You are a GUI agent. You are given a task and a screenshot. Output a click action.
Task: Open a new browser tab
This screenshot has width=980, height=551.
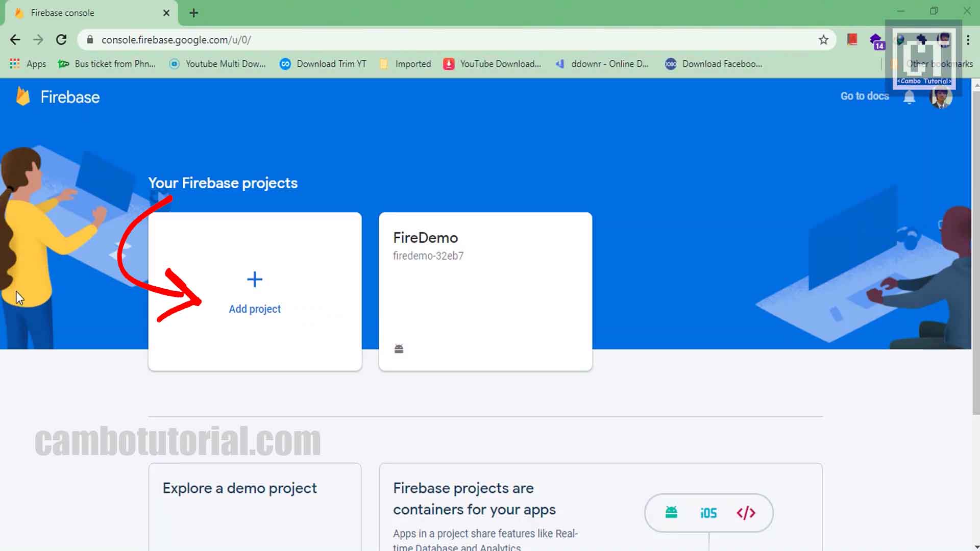point(193,13)
